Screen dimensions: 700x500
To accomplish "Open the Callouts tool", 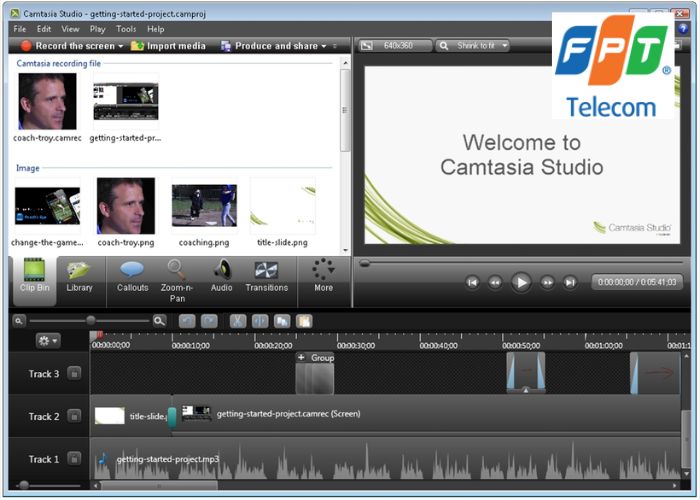I will pos(132,275).
